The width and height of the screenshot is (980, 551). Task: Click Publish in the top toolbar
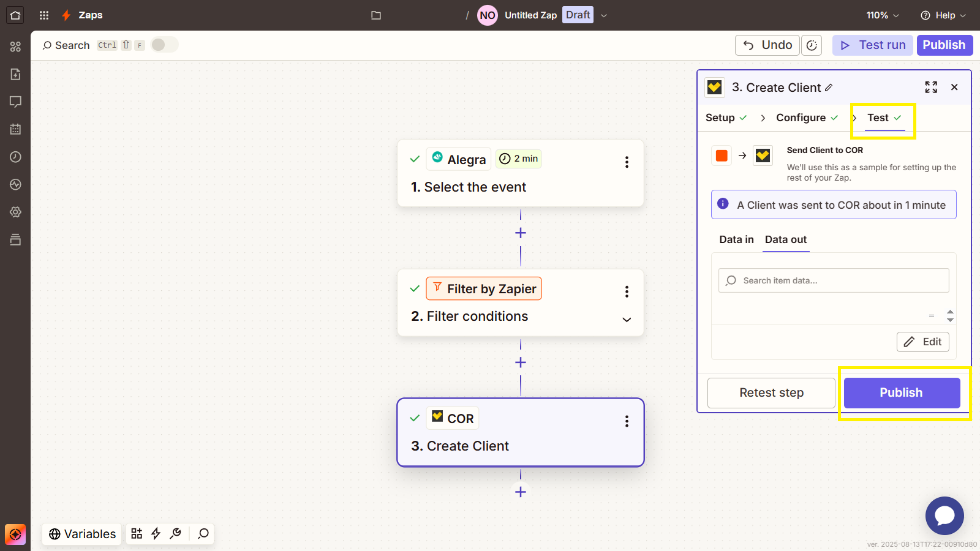[944, 45]
